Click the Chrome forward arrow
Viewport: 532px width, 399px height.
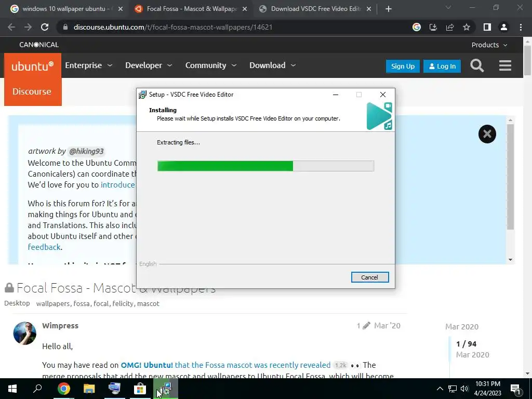[x=28, y=27]
